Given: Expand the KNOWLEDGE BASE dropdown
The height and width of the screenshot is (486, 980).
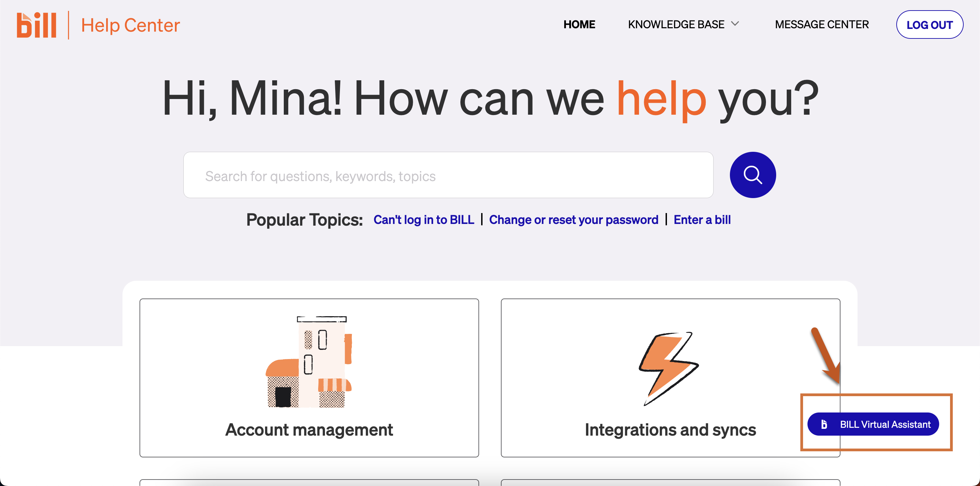Looking at the screenshot, I should pos(676,24).
